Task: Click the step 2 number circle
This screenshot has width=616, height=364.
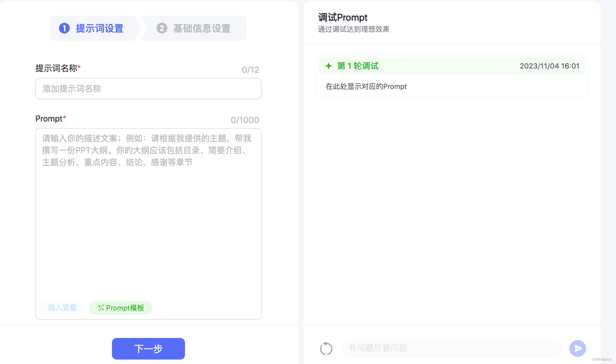Action: [162, 28]
